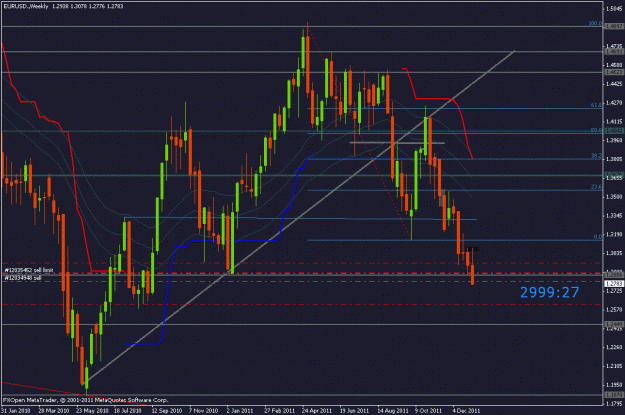This screenshot has width=625, height=415.
Task: Click the 1.2260 price axis label
Action: tap(614, 347)
